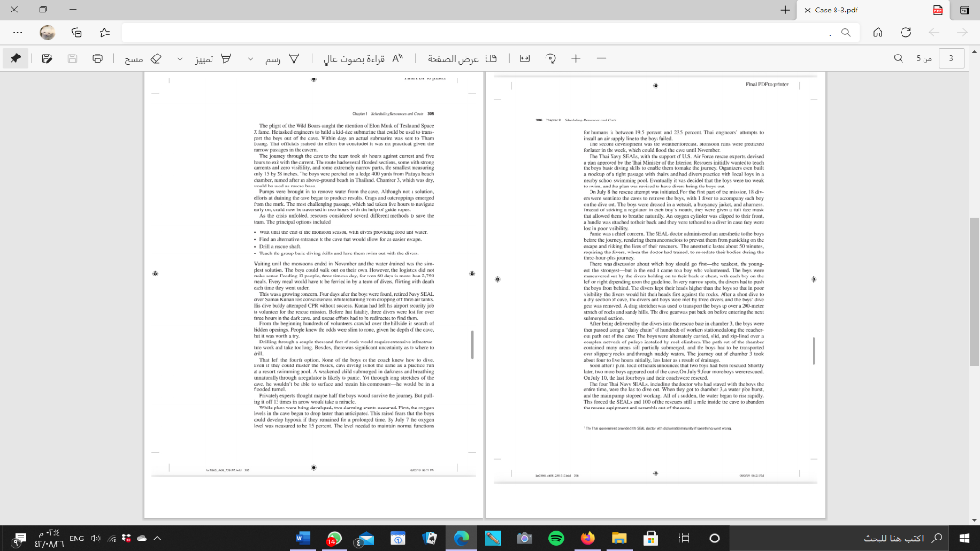980x551 pixels.
Task: Open Page view (عرض الصفحة) options
Action: coord(462,58)
